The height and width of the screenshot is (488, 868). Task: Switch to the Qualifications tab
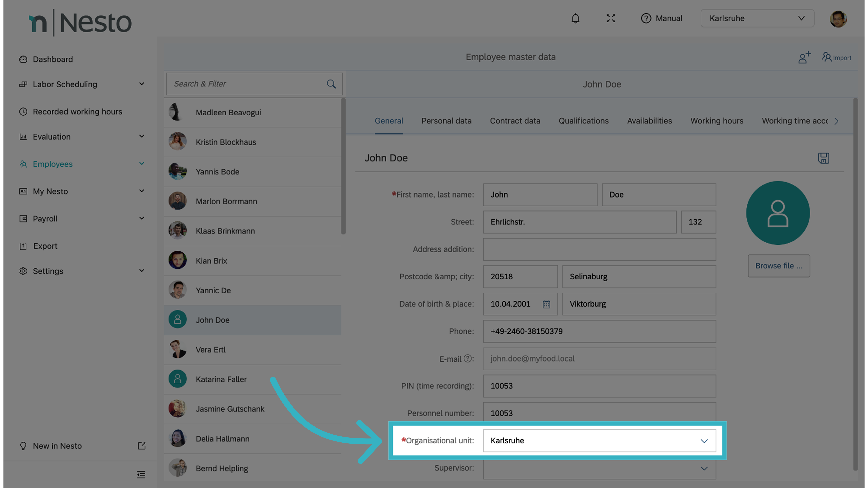583,121
